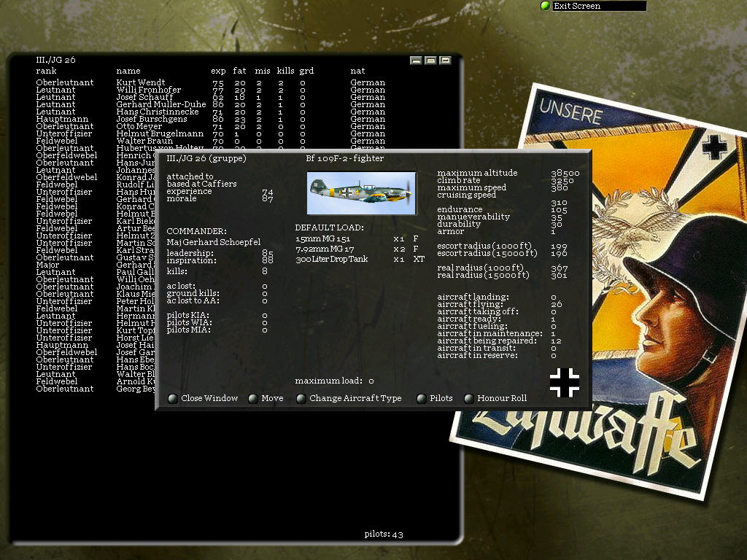747x560 pixels.
Task: Select pilot Josef Burschgens
Action: click(152, 119)
